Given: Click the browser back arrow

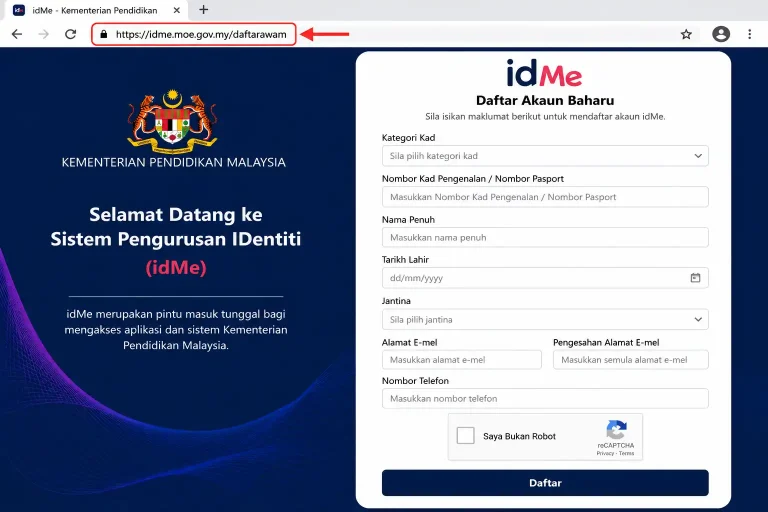Looking at the screenshot, I should 17,34.
